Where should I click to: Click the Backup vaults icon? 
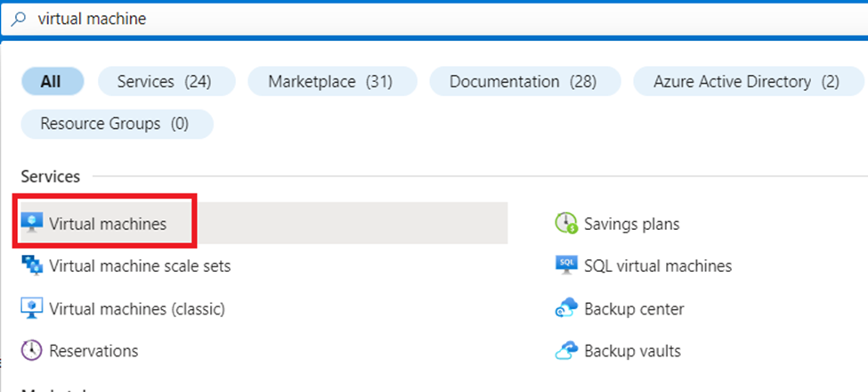pos(566,350)
